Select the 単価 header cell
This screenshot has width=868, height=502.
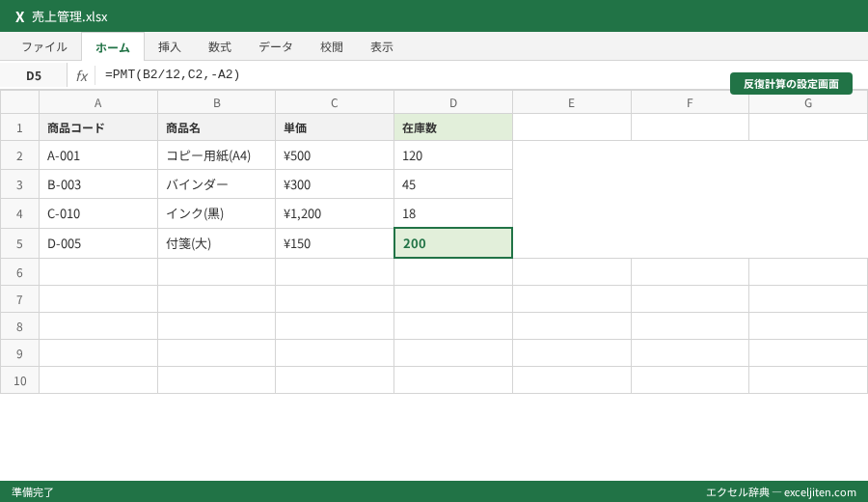click(335, 127)
